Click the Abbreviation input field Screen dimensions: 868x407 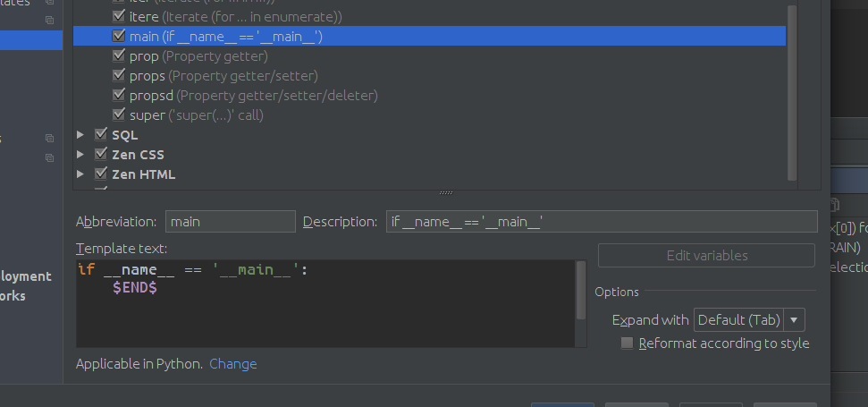(231, 222)
